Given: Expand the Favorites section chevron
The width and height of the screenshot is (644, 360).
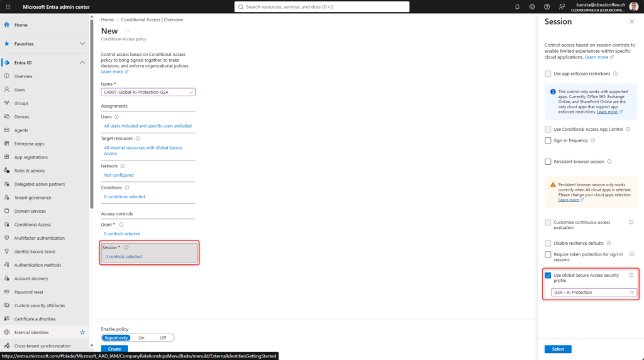Looking at the screenshot, I should [82, 43].
